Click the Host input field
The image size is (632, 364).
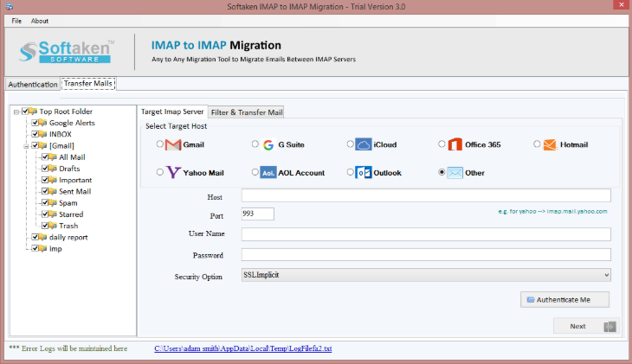[426, 195]
